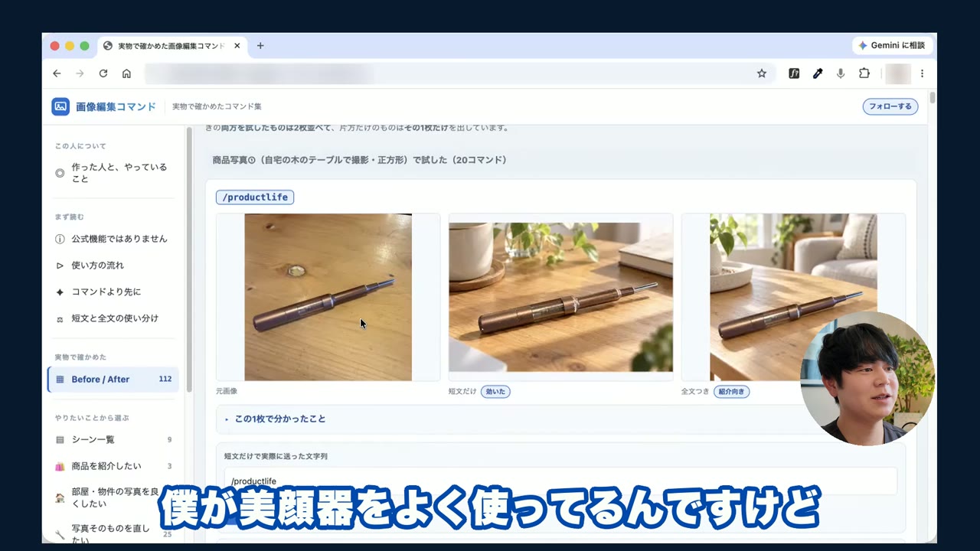Open the Extensions puzzle menu
Image resolution: width=980 pixels, height=551 pixels.
click(864, 73)
